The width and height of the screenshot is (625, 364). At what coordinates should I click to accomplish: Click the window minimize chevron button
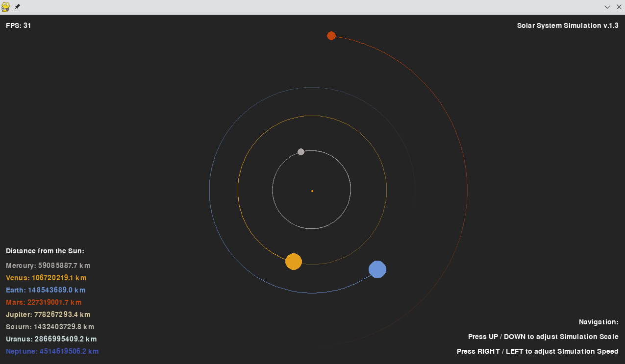tap(607, 7)
